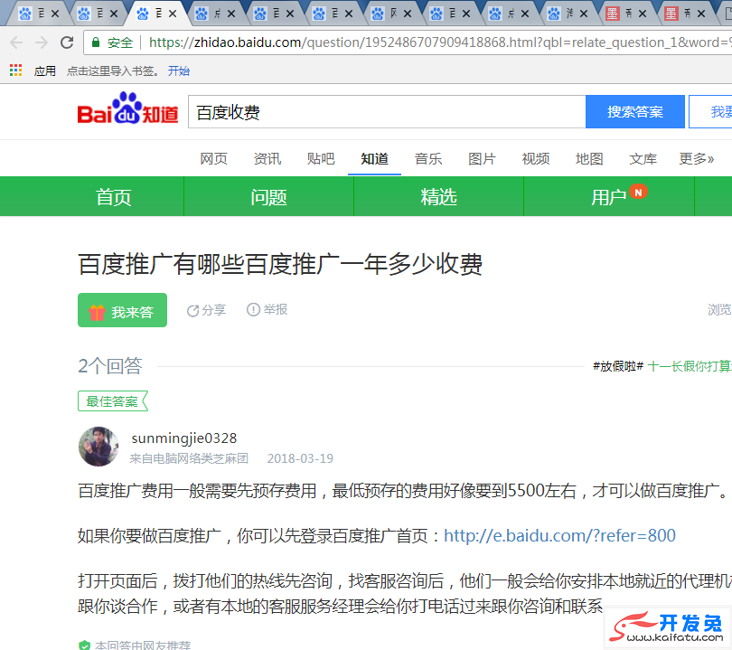Click the 分享 share link text
The height and width of the screenshot is (650, 732).
pos(214,310)
